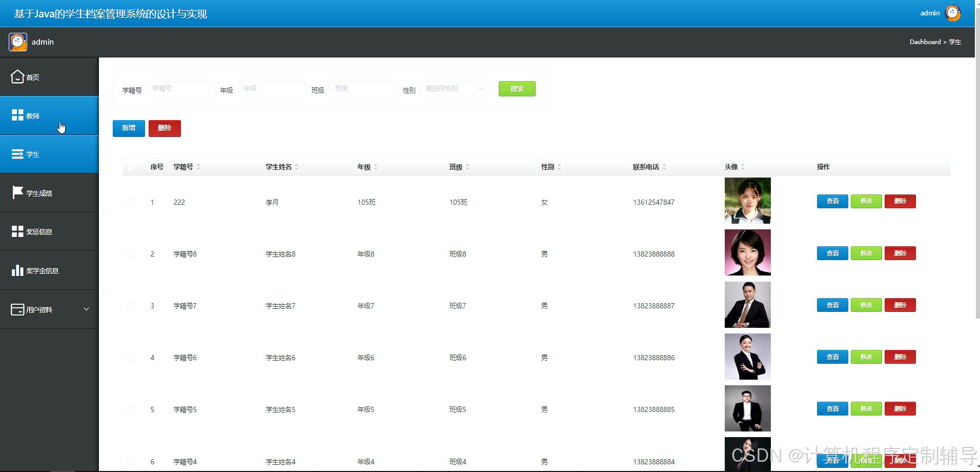Sort by 年级 column arrows
980x472 pixels.
tap(376, 167)
